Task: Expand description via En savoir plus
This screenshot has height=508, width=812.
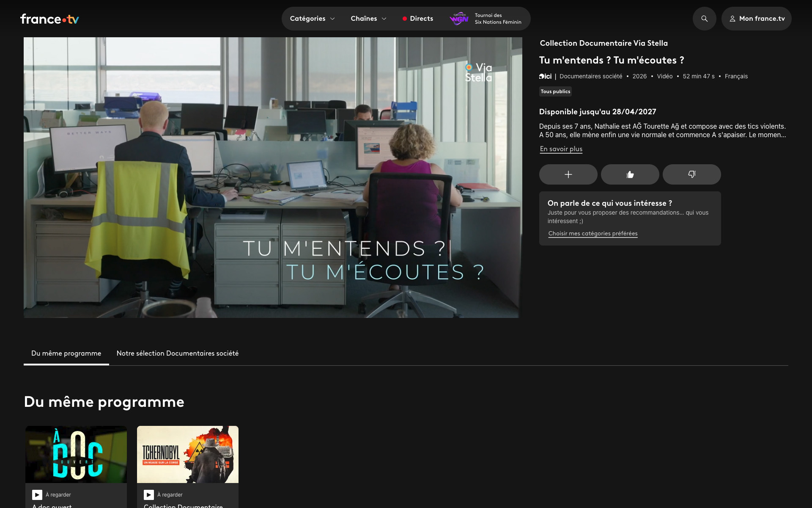Action: click(x=561, y=149)
